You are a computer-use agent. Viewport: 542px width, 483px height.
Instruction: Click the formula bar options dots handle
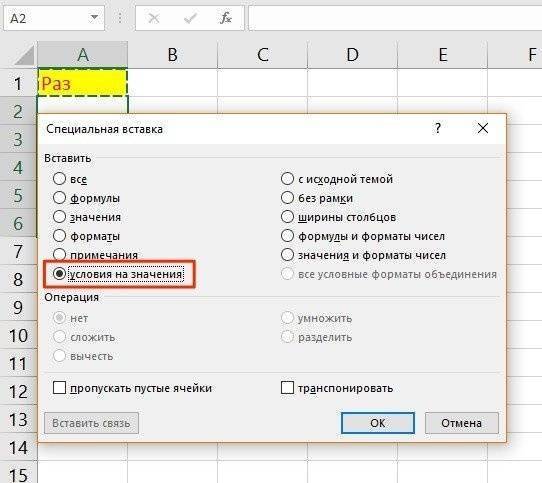pos(120,18)
